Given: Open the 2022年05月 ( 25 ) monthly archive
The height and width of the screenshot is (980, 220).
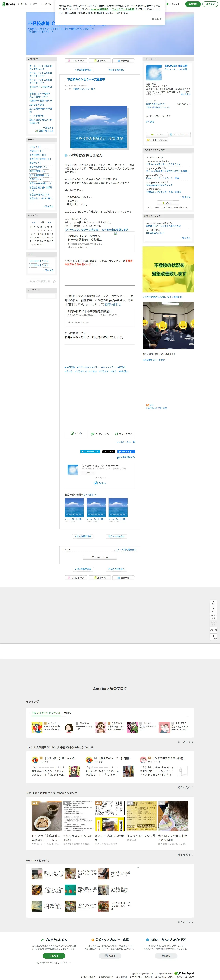Looking at the screenshot, I should point(39,261).
